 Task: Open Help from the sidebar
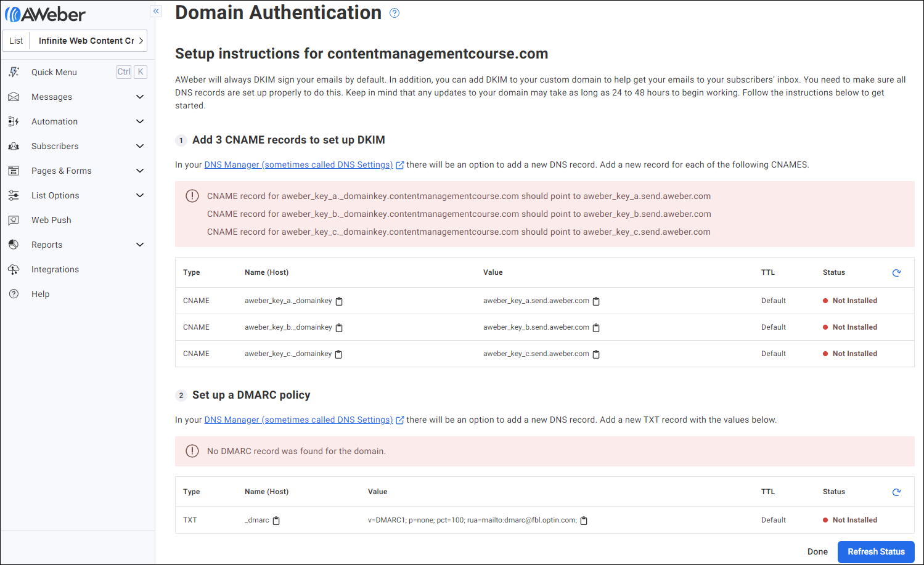(x=41, y=294)
